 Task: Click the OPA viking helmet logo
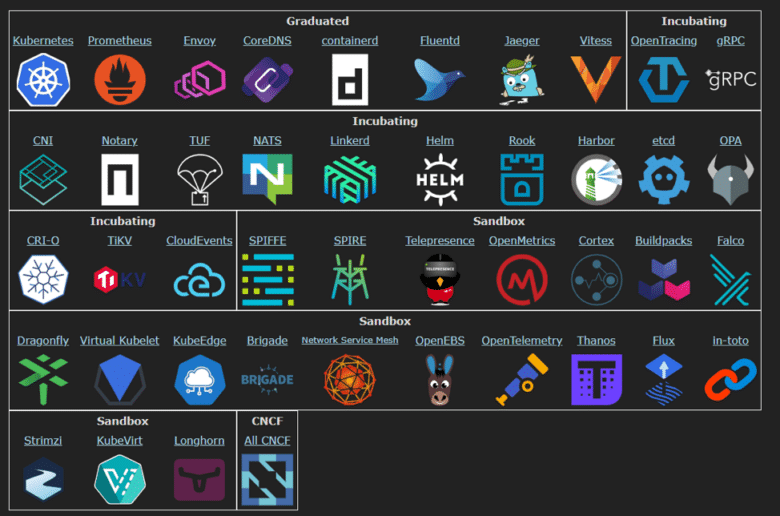(x=731, y=180)
